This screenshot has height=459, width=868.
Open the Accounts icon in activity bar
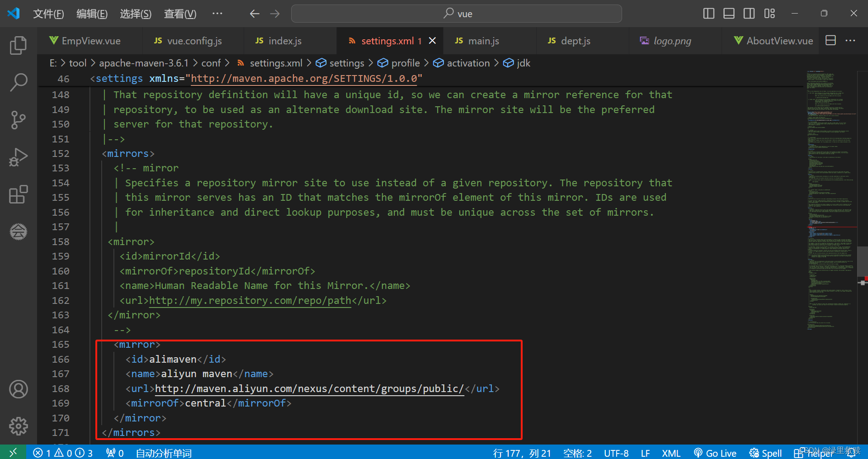(x=18, y=389)
